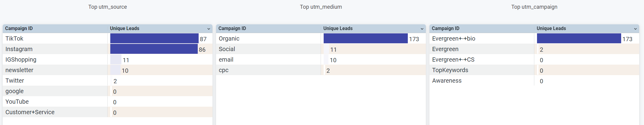644x125 pixels.
Task: Click the Top utm_campaign title
Action: [x=534, y=7]
